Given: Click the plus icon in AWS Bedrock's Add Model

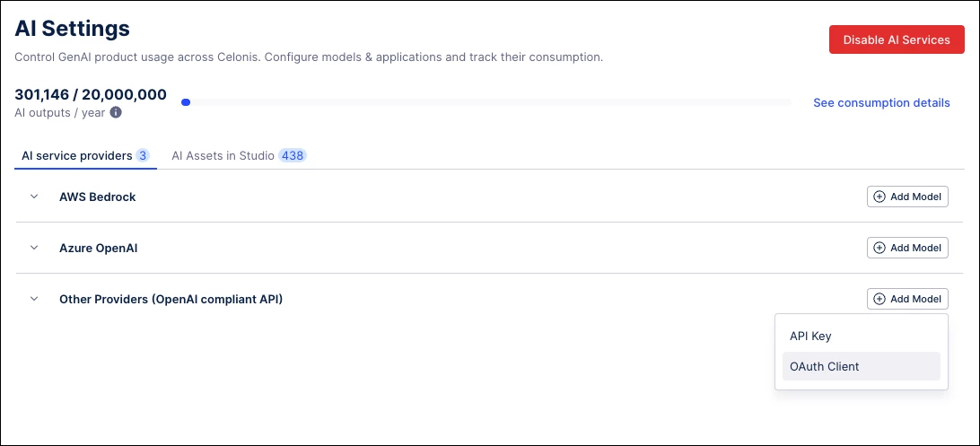Looking at the screenshot, I should 879,197.
